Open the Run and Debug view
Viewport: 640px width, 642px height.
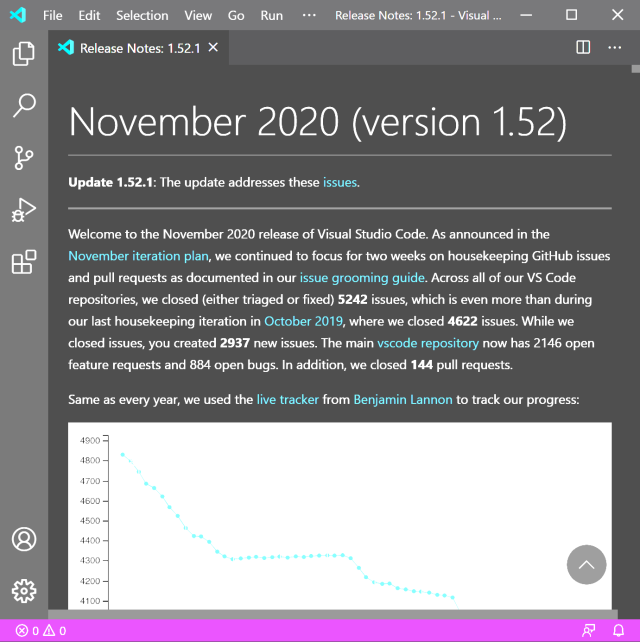click(24, 210)
